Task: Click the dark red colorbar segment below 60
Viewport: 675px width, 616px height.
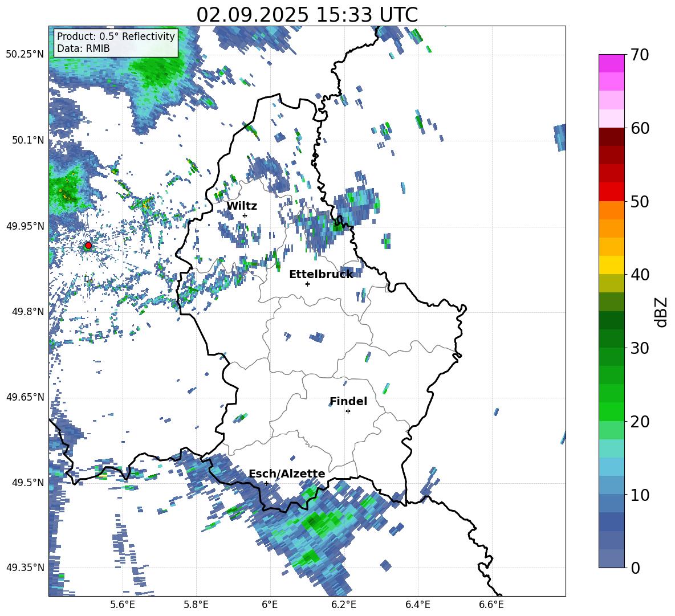Action: (611, 137)
